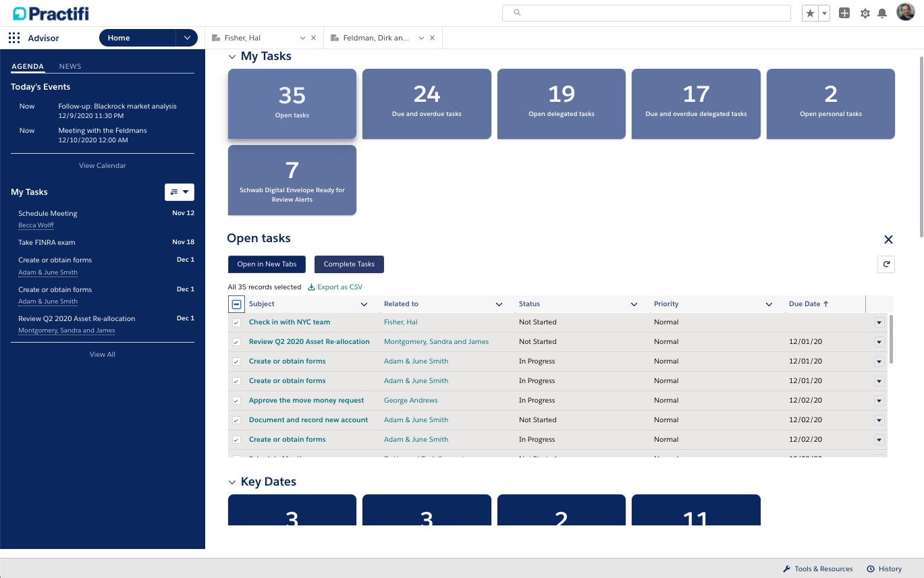Open Schedule Meeting sidebar task
Screen dimensions: 924x578
pyautogui.click(x=48, y=213)
